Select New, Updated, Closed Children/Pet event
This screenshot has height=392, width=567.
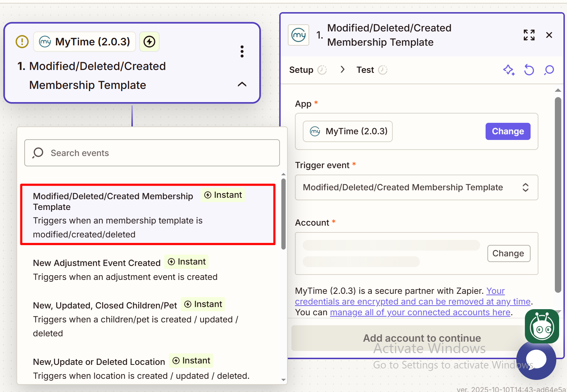coord(148,319)
